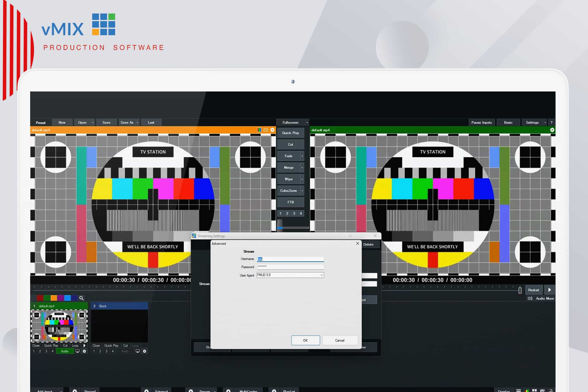Viewport: 588px width, 392px height.
Task: Toggle overlay 4 in transition panel
Action: point(301,213)
